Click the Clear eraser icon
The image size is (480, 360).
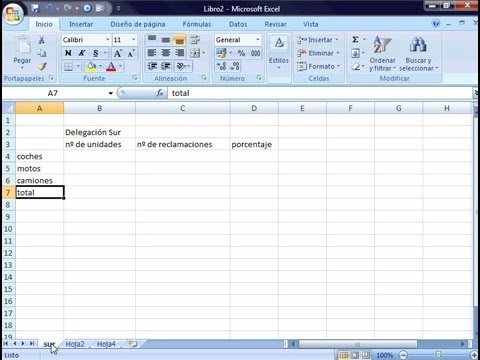click(x=356, y=67)
